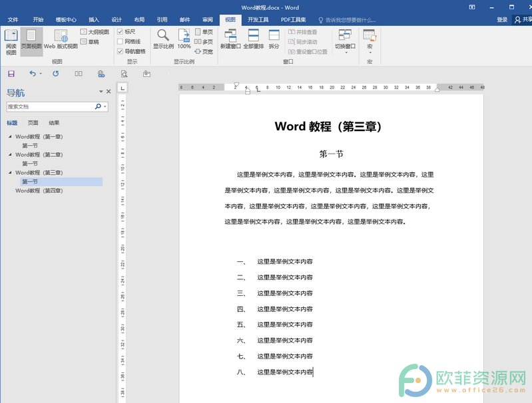Open the 文件 file tab

tap(13, 20)
